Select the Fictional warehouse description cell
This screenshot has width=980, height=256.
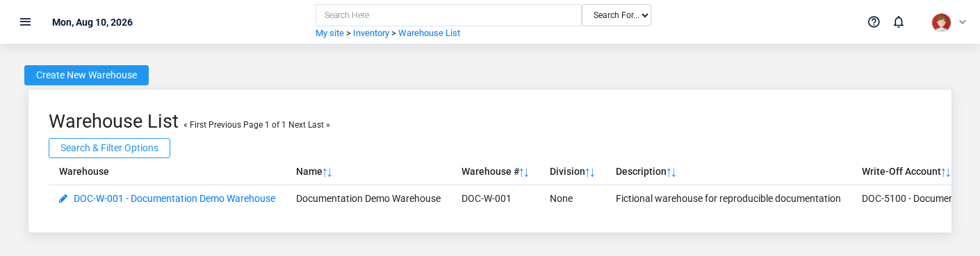(728, 198)
